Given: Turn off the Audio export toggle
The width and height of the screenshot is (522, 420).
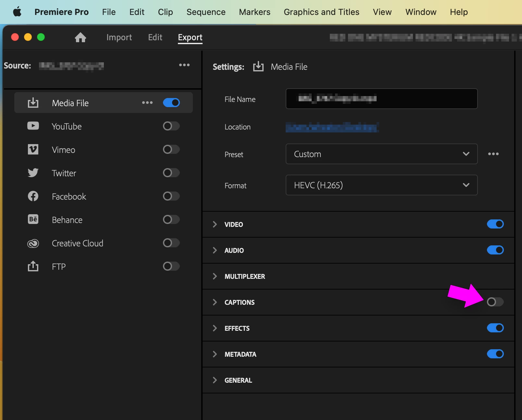Looking at the screenshot, I should (x=495, y=250).
